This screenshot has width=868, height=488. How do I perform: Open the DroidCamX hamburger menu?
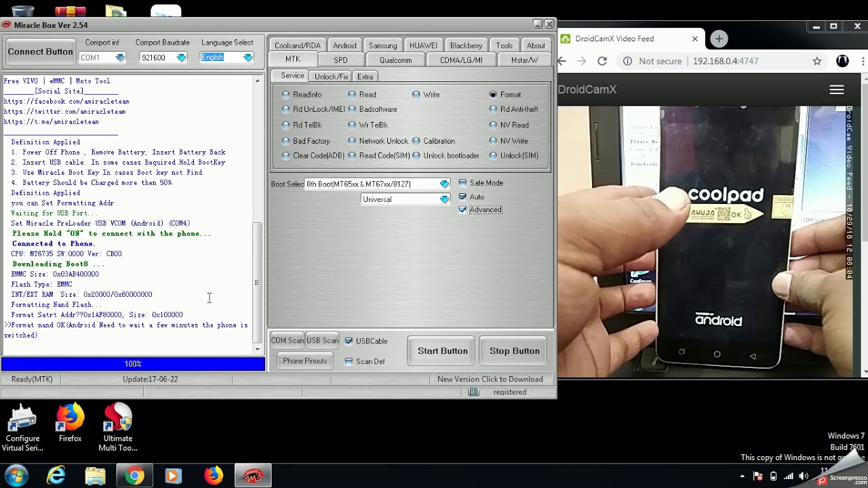pos(837,89)
